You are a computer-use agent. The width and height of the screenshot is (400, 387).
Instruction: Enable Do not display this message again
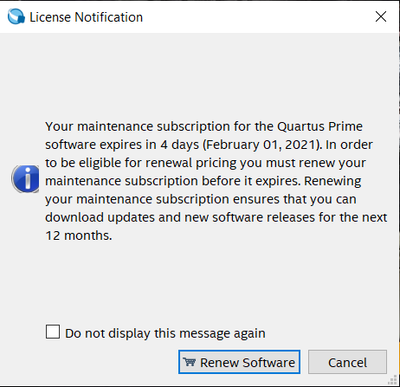pyautogui.click(x=53, y=332)
